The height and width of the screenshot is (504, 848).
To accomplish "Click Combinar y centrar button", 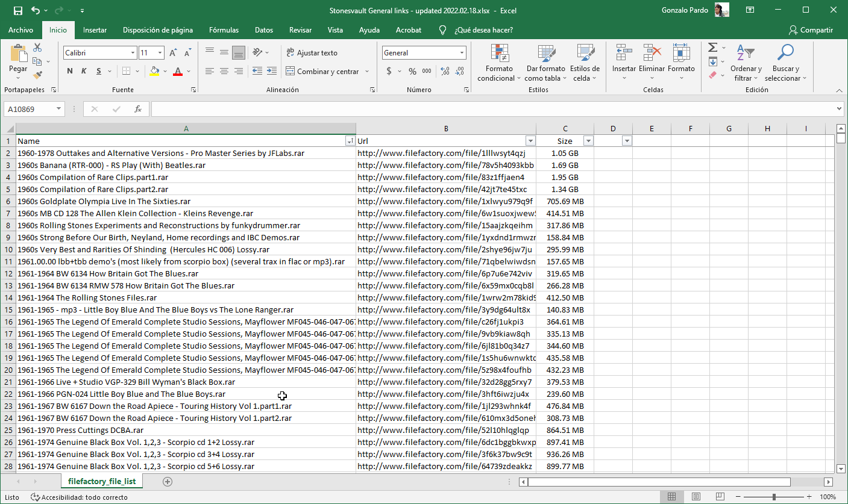I will coord(322,71).
